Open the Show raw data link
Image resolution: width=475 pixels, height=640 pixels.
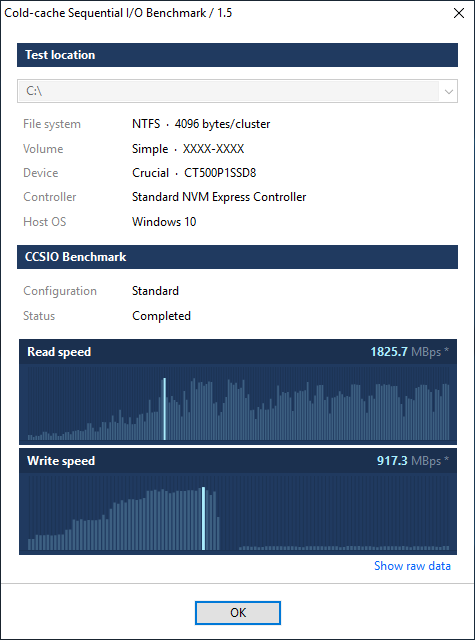coord(412,566)
